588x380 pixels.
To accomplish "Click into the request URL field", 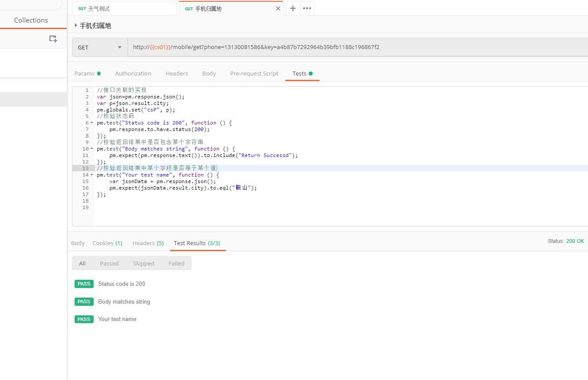I will click(358, 47).
